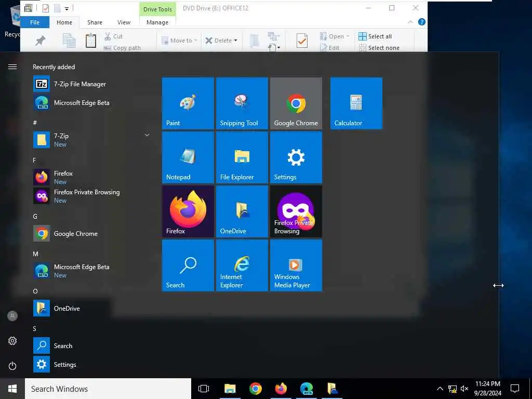Open the Windows Media Player tile
Screen dimensions: 532x399
[296, 265]
